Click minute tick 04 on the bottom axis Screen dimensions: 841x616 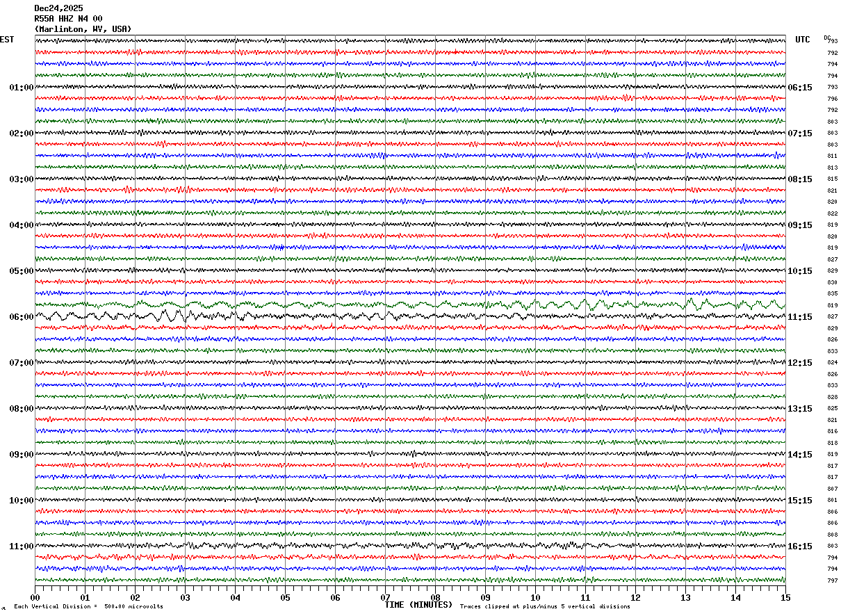tap(235, 597)
